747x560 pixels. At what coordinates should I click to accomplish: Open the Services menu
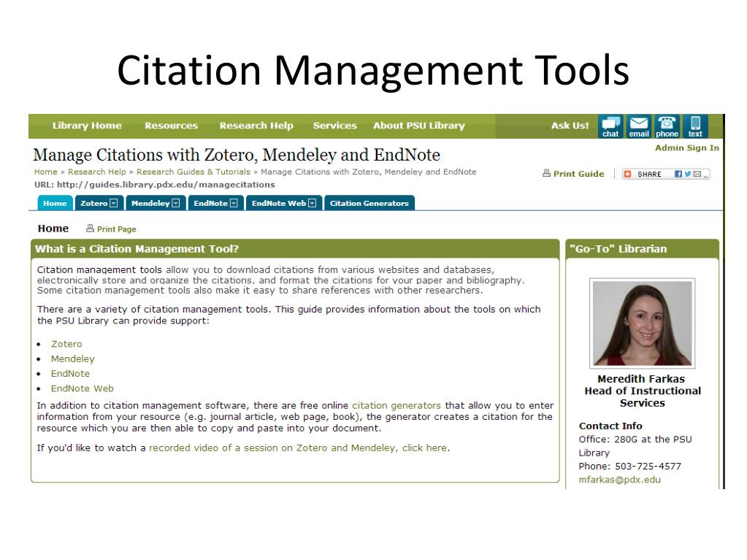coord(334,126)
